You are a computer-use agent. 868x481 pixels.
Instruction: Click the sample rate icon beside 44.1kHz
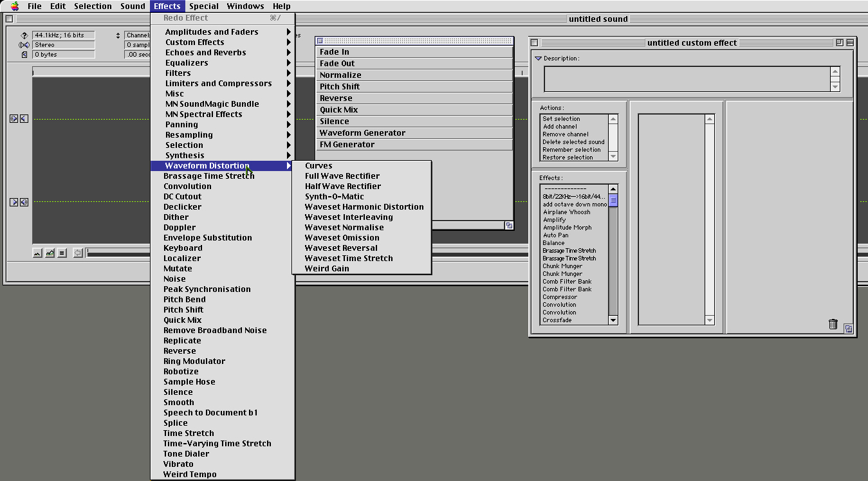click(24, 35)
